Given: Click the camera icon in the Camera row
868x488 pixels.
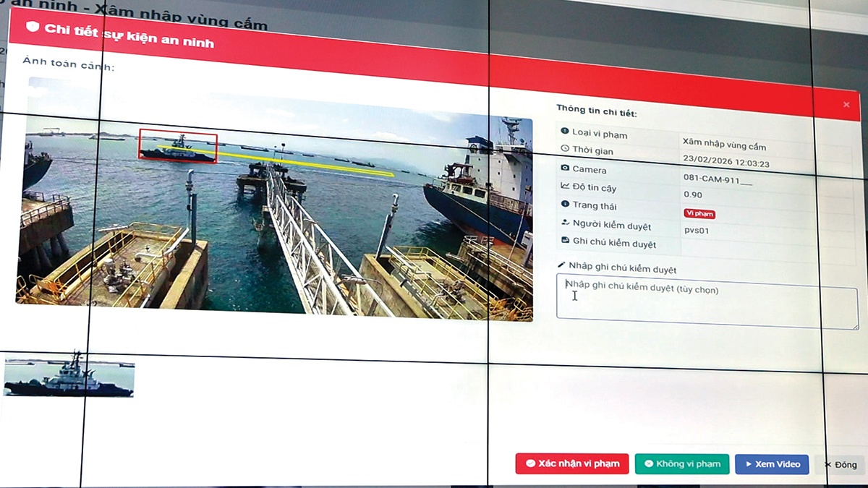Looking at the screenshot, I should (566, 168).
